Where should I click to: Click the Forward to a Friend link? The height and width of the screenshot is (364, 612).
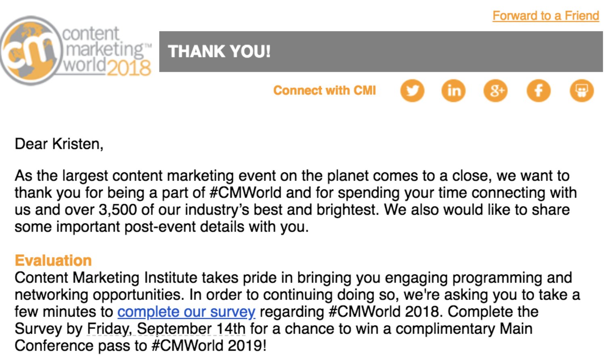tap(546, 16)
